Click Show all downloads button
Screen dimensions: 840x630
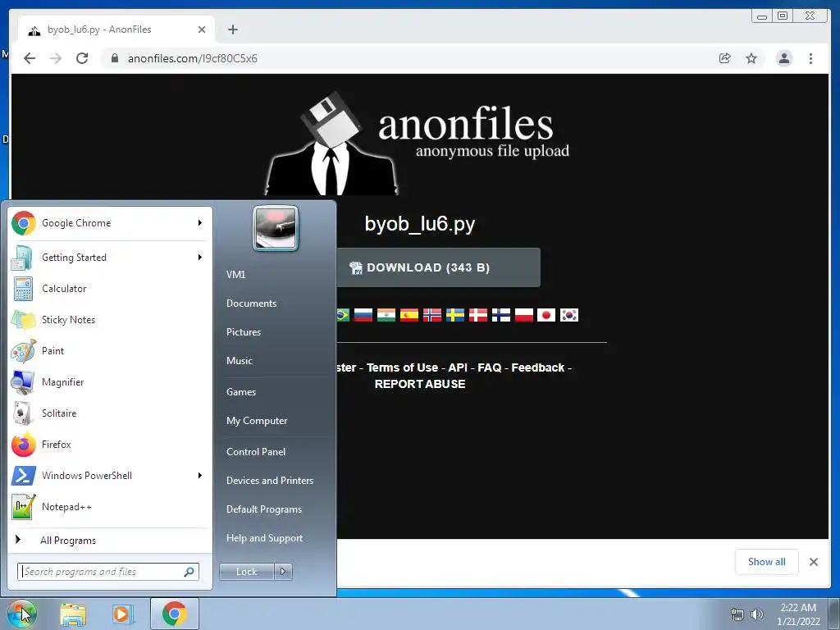click(x=767, y=561)
